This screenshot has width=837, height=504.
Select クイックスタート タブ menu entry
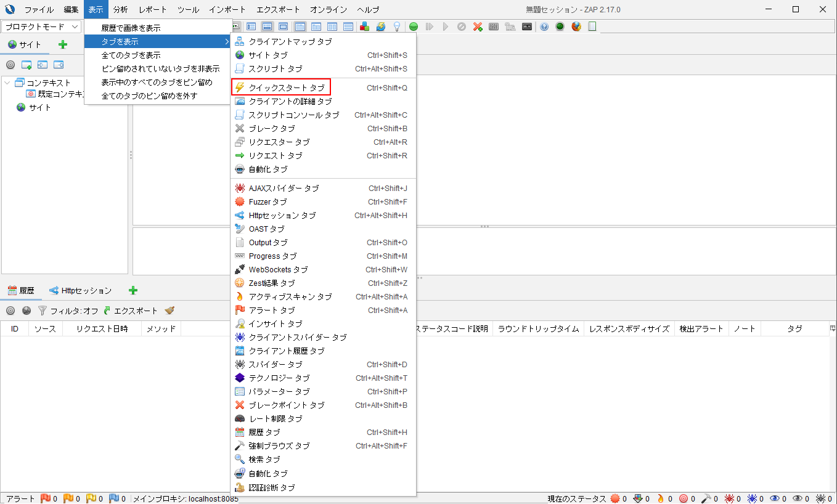tap(324, 87)
